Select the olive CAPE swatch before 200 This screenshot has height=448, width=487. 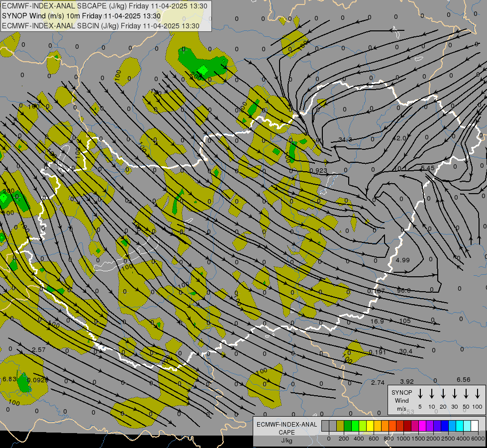[x=340, y=426]
